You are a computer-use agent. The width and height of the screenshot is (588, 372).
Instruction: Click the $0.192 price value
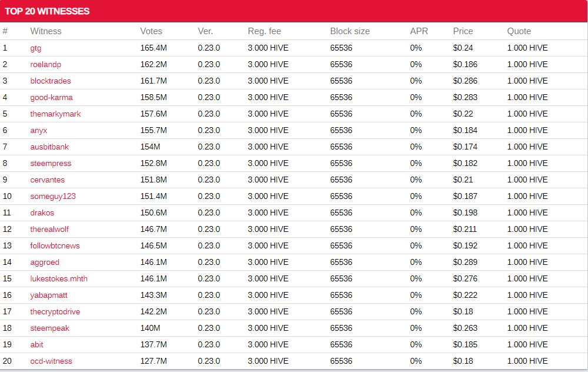pos(465,246)
